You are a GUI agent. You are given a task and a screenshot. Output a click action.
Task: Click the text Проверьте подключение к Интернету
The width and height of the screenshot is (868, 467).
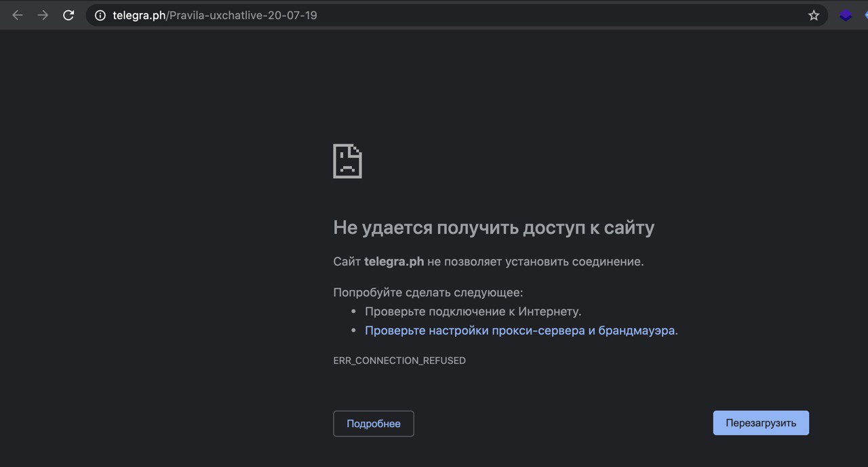pyautogui.click(x=473, y=312)
